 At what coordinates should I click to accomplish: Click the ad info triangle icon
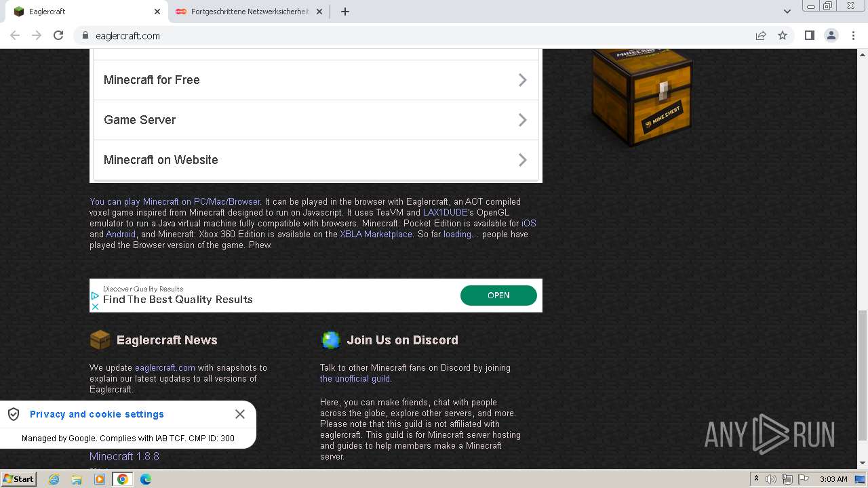[95, 296]
